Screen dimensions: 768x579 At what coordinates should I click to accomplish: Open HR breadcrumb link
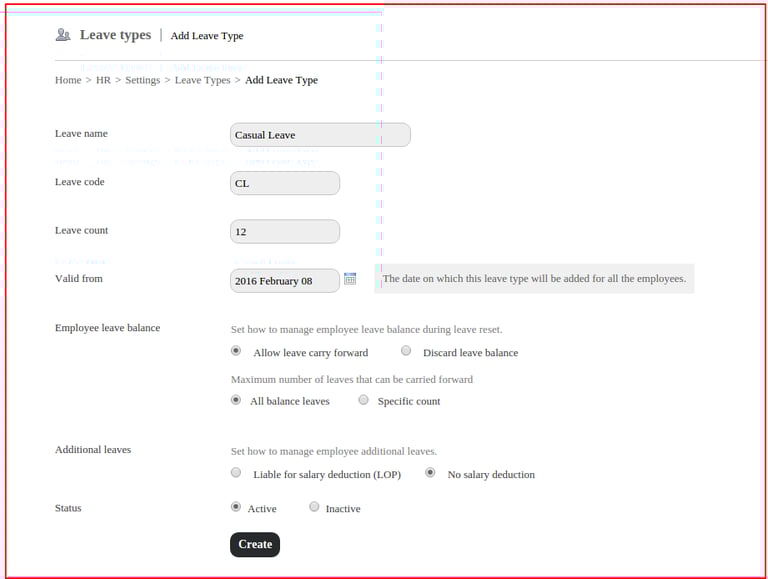point(103,80)
